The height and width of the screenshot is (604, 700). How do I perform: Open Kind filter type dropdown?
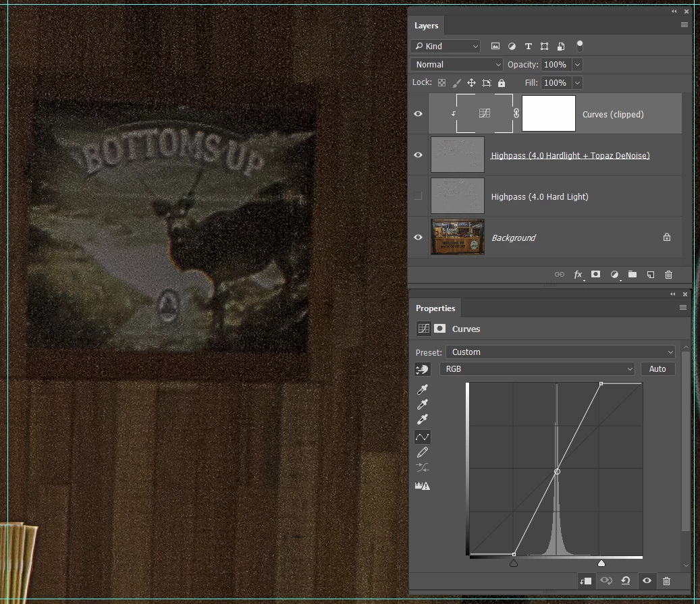[445, 46]
